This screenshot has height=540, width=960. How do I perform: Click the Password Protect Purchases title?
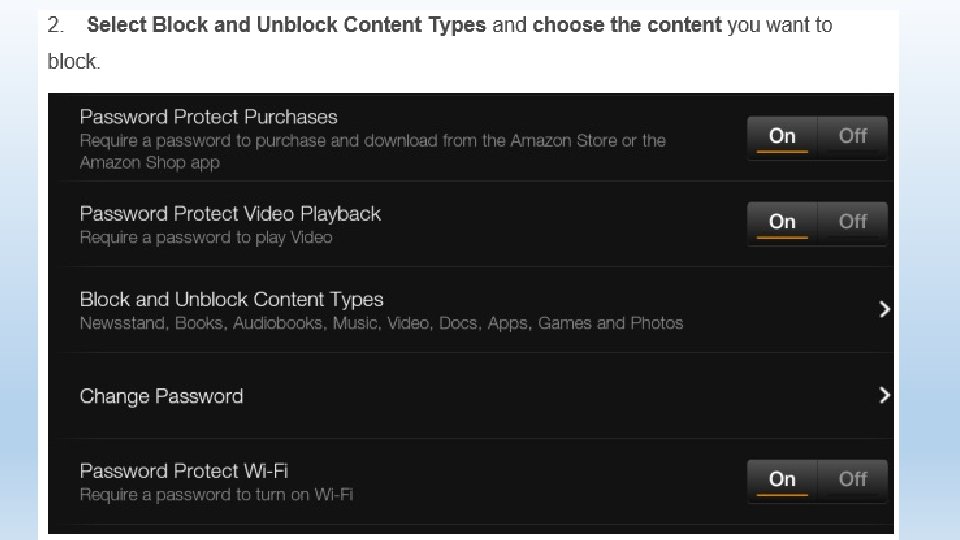point(209,117)
